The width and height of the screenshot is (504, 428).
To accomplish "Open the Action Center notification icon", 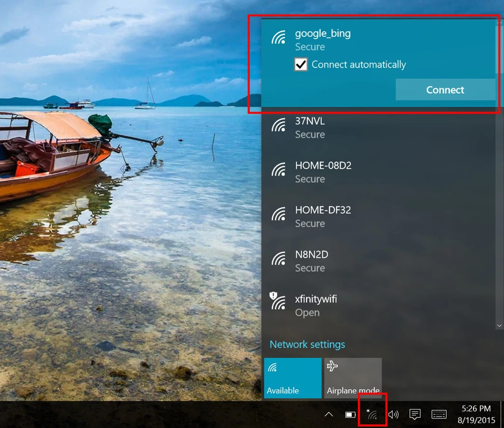I will pyautogui.click(x=415, y=414).
